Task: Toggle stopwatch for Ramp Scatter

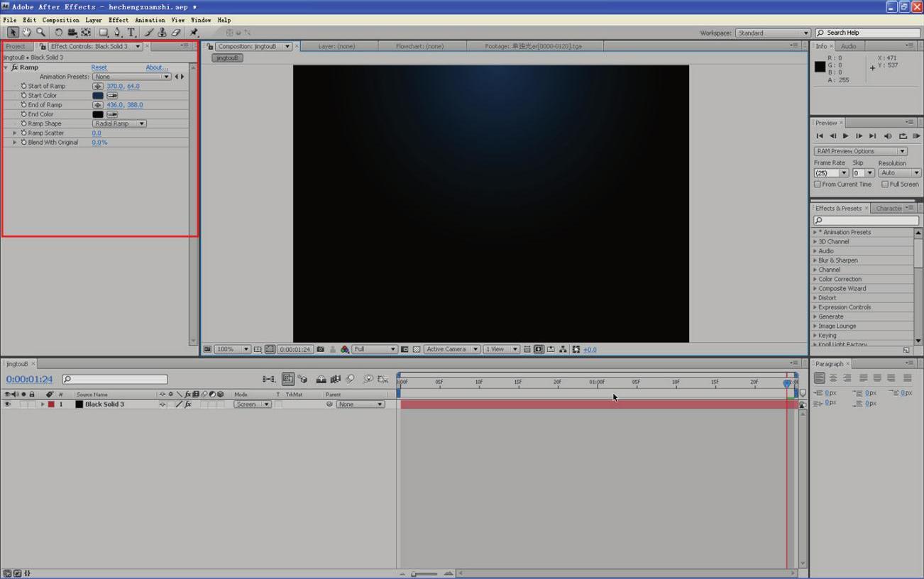Action: point(23,133)
